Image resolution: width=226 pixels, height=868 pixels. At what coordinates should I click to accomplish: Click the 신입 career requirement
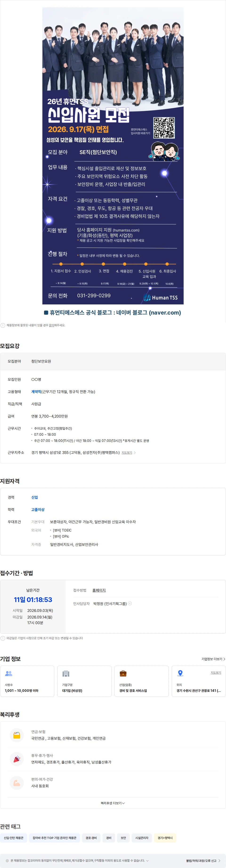[x=35, y=497]
